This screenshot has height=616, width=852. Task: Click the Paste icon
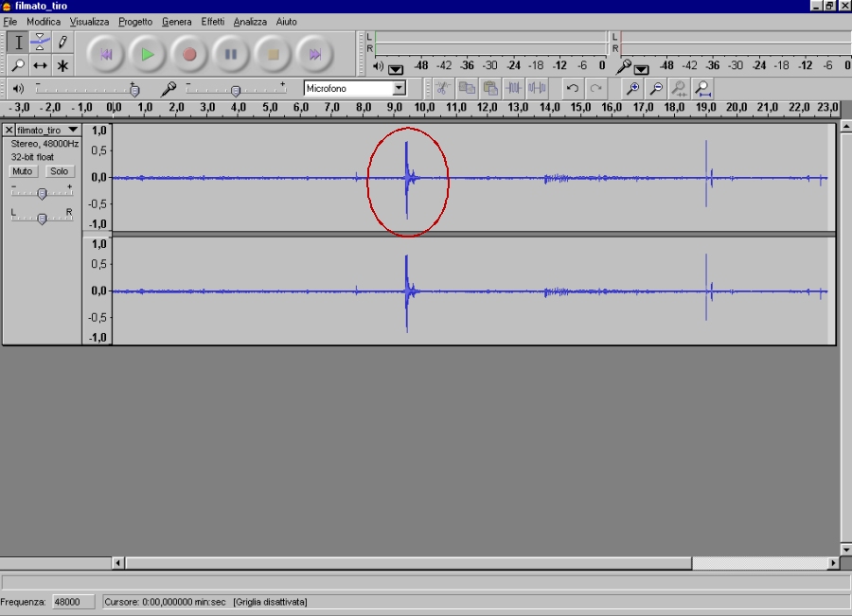490,88
